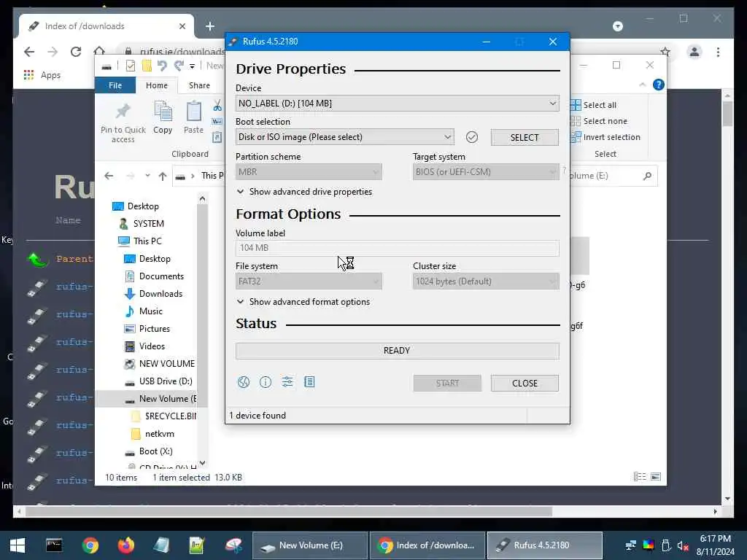Screen dimensions: 747x560
Task: Expand Show advanced drive properties
Action: pos(304,192)
